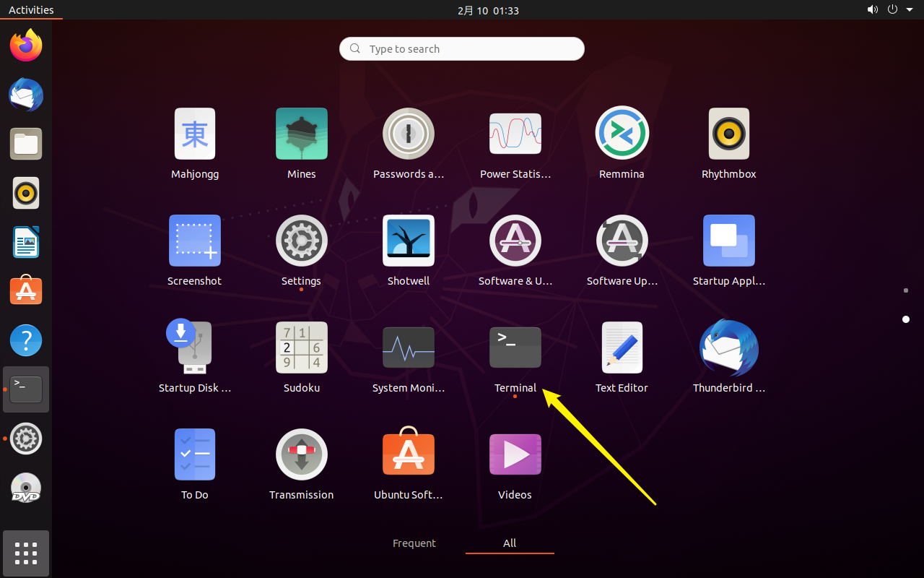924x578 pixels.
Task: Open the Videos app
Action: [x=515, y=454]
